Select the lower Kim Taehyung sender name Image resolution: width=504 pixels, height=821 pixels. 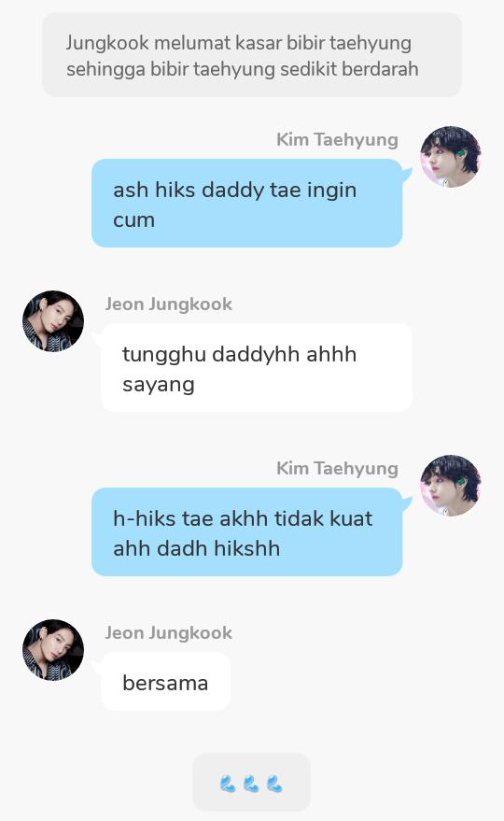tap(337, 469)
